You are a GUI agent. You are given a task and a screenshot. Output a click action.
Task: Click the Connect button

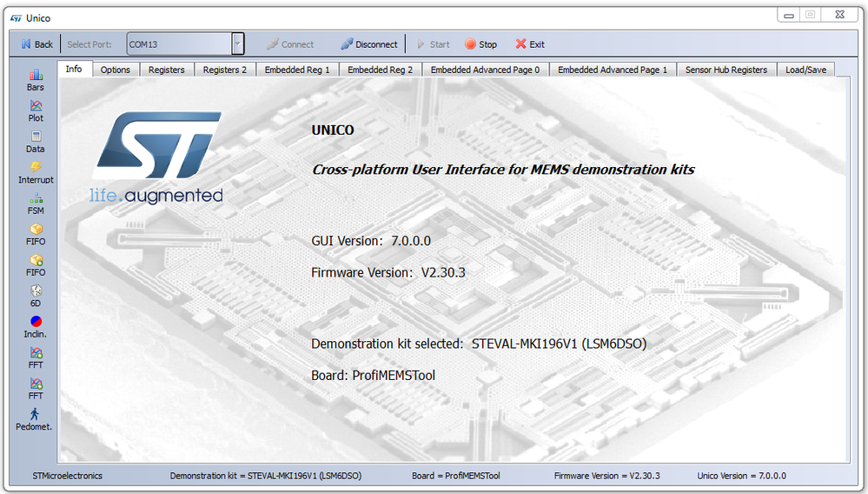pos(290,44)
